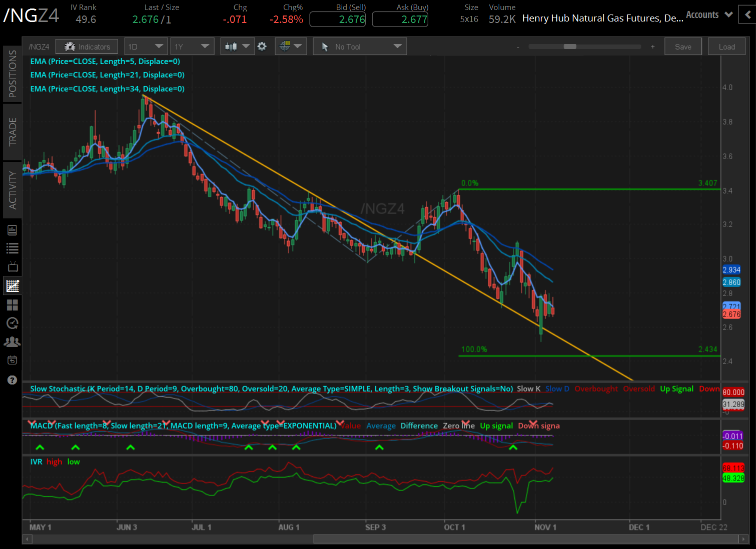Open the community people icon
756x549 pixels.
[x=13, y=342]
